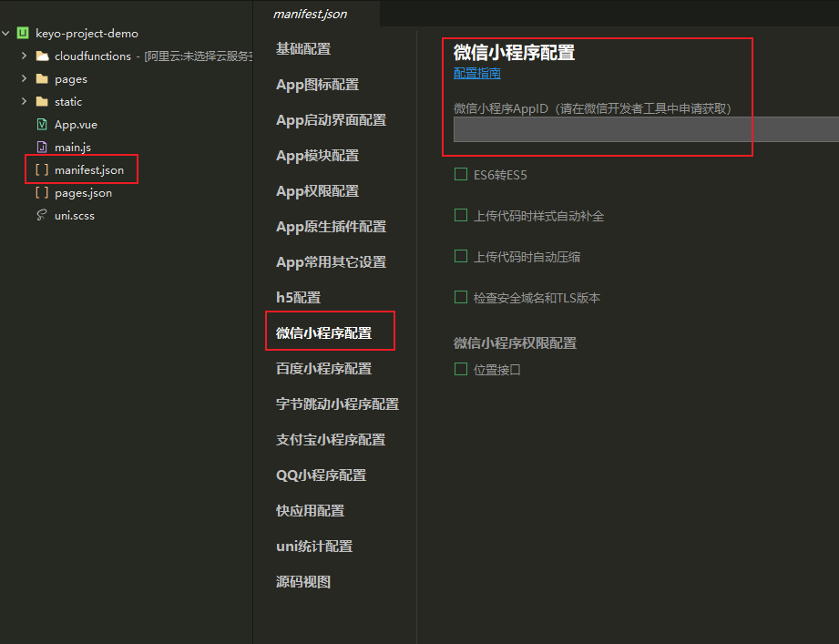This screenshot has width=839, height=644.
Task: Select the cloudfunctions folder name
Action: 93,56
